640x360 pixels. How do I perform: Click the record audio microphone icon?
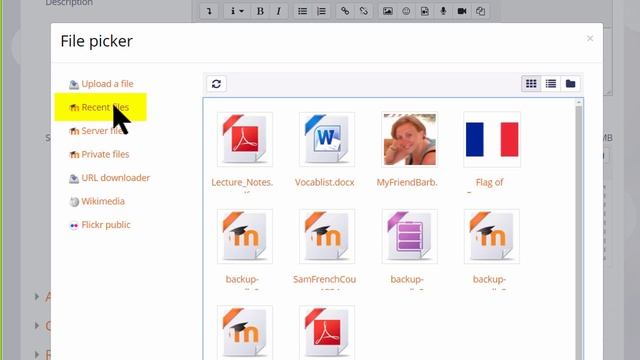(x=443, y=11)
